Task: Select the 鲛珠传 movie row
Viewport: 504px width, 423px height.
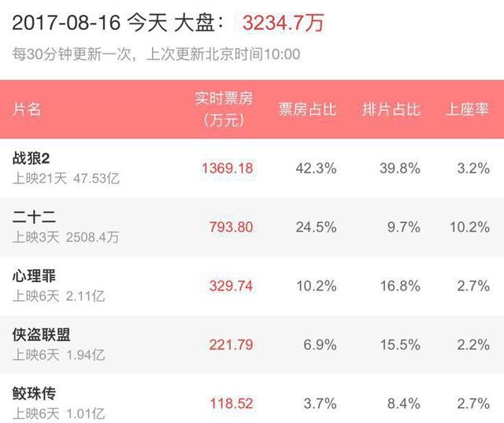Action: tap(252, 399)
